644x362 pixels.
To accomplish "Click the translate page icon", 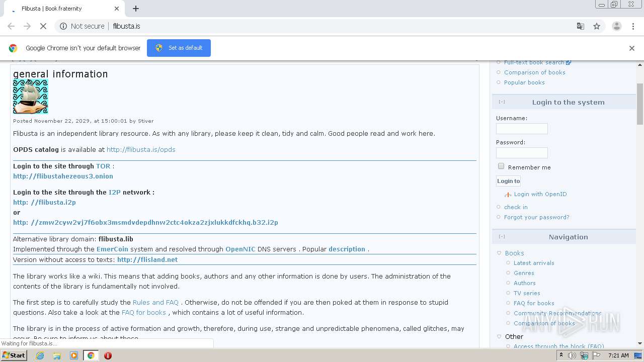I will coord(580,26).
